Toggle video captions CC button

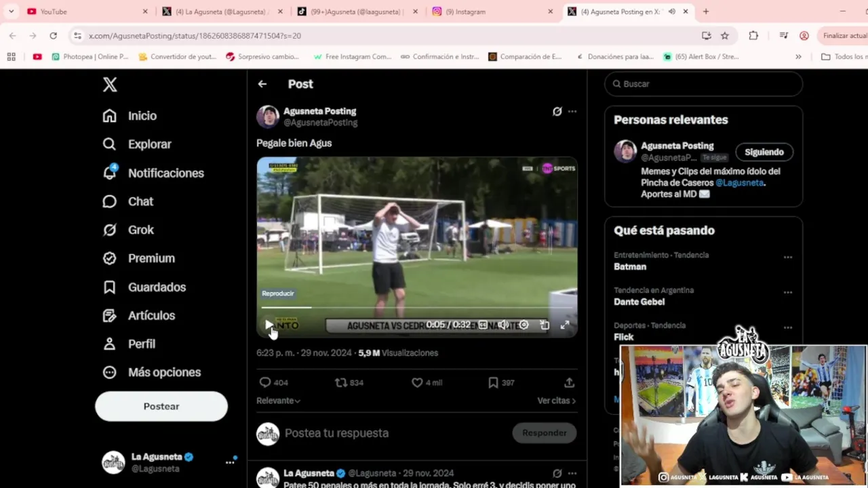pyautogui.click(x=483, y=325)
